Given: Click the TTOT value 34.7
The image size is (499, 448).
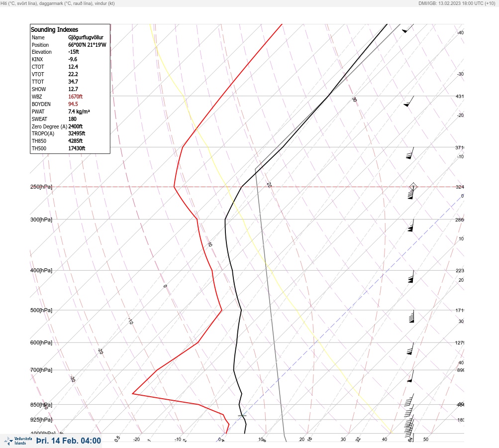Looking at the screenshot, I should pos(73,82).
